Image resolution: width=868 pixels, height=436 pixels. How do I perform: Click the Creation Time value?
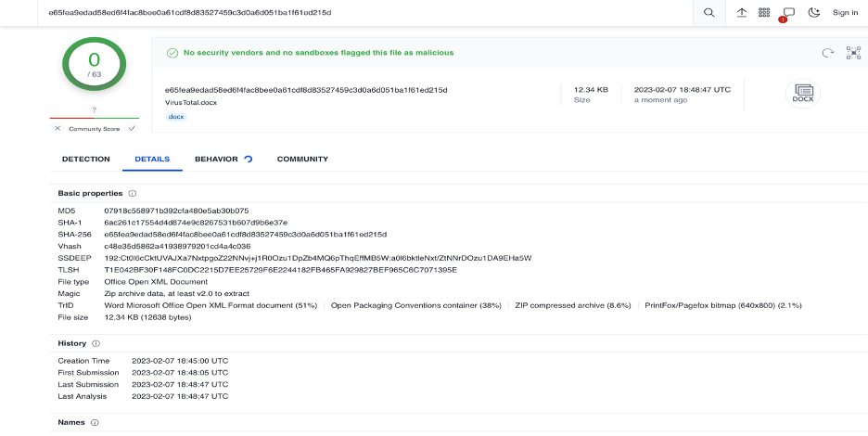point(180,361)
